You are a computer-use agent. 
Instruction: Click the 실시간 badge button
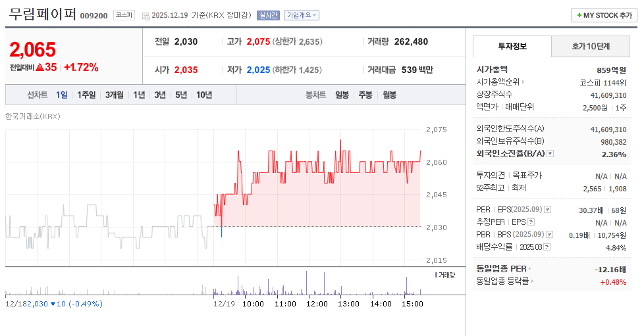coord(268,16)
